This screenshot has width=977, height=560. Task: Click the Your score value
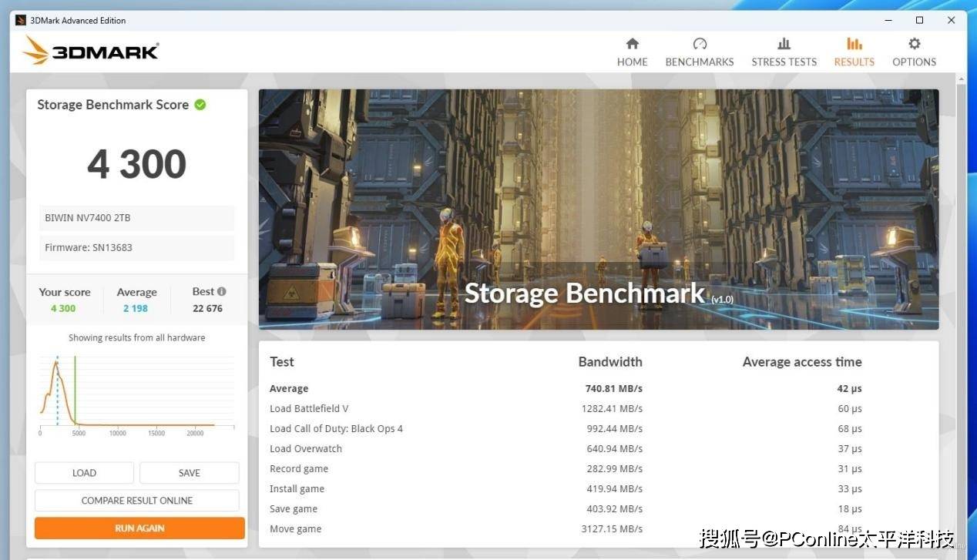coord(63,308)
